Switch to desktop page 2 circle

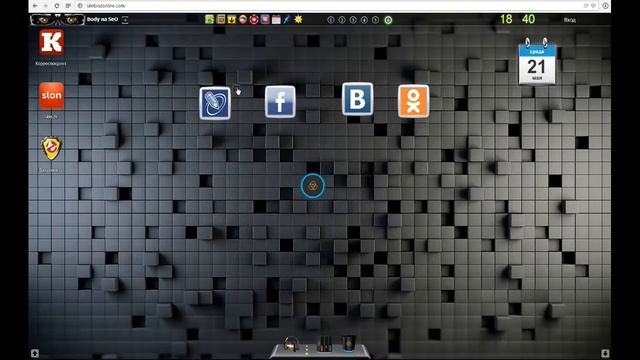tap(342, 20)
